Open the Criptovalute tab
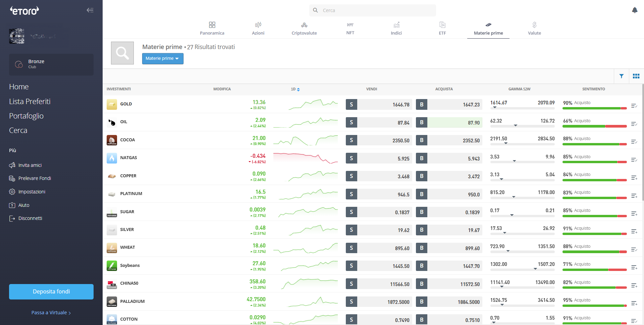644x325 pixels. 304,28
